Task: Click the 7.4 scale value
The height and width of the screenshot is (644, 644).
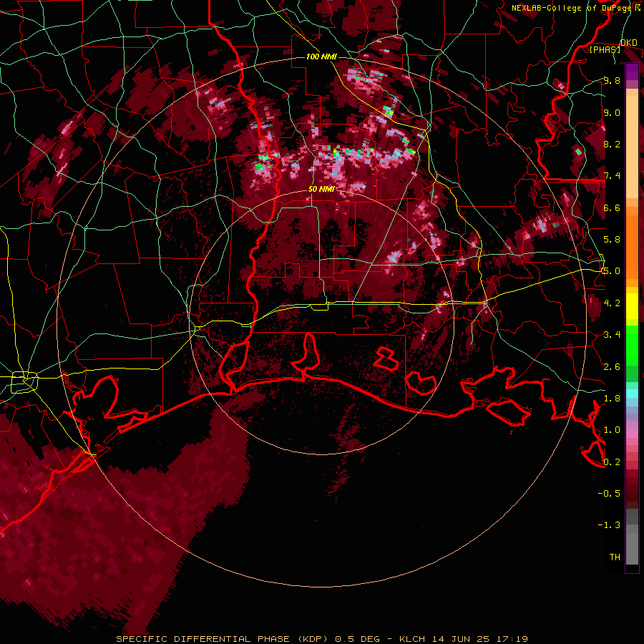Action: 612,176
